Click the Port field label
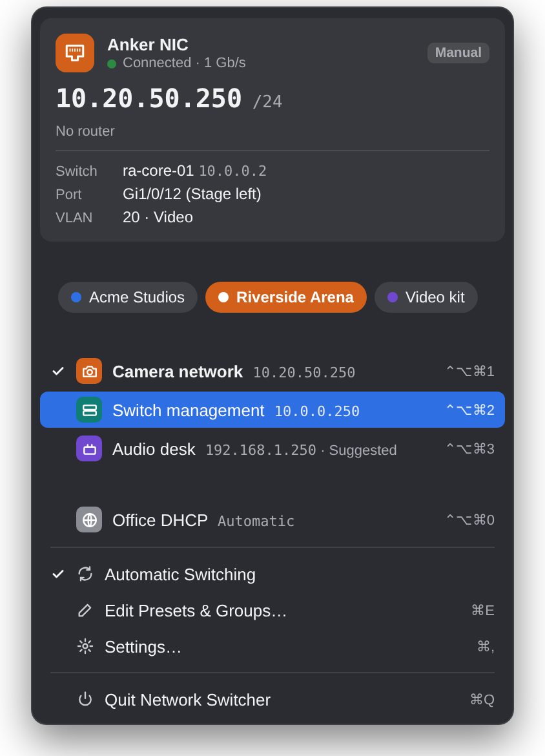 tap(68, 194)
